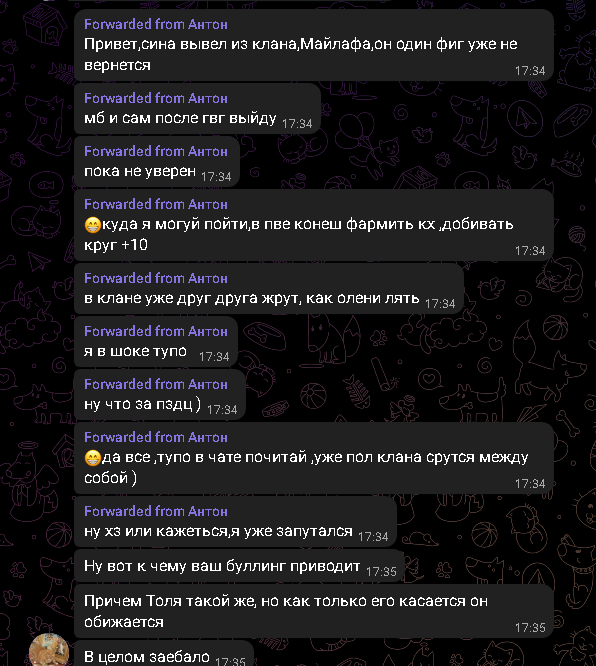The width and height of the screenshot is (596, 666).
Task: Select 17:34 timestamp on 'ну хз или кажеться' message
Action: [373, 537]
